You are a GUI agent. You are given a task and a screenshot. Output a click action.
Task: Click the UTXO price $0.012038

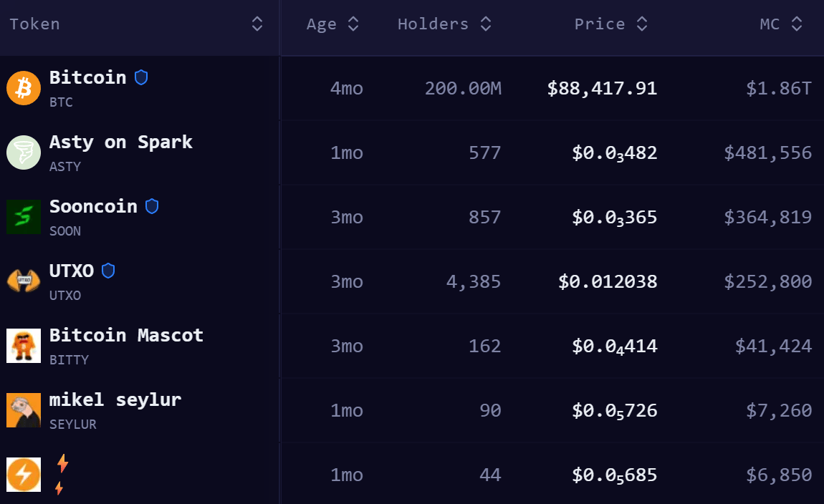pyautogui.click(x=608, y=281)
